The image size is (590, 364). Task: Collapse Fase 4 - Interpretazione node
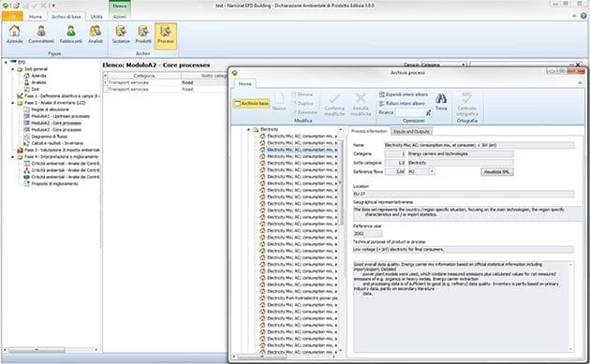pyautogui.click(x=13, y=157)
